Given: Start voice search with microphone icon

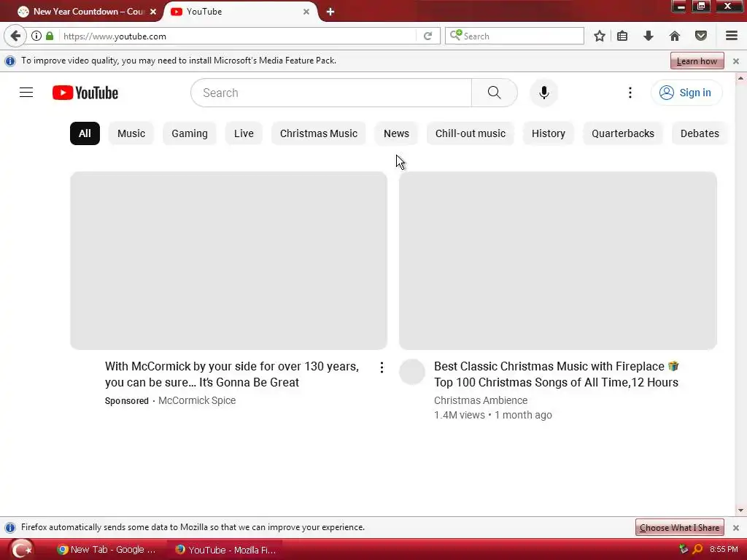Looking at the screenshot, I should [543, 93].
